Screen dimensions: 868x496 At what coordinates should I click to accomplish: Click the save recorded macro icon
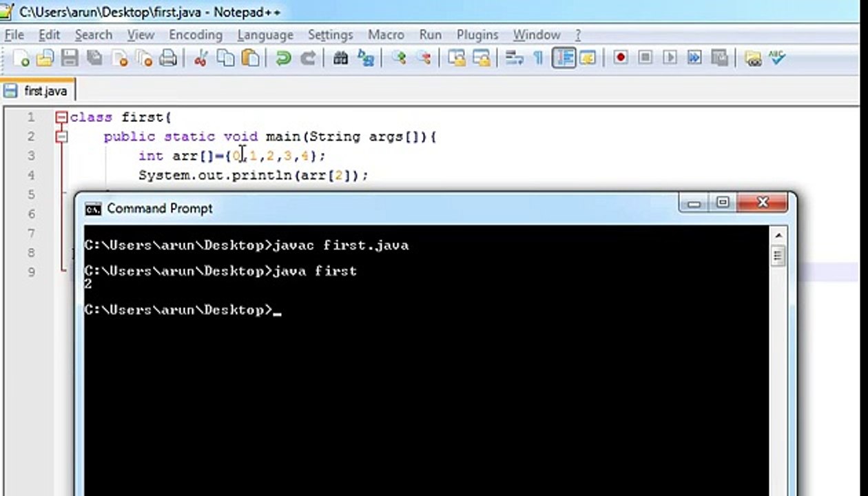(719, 59)
